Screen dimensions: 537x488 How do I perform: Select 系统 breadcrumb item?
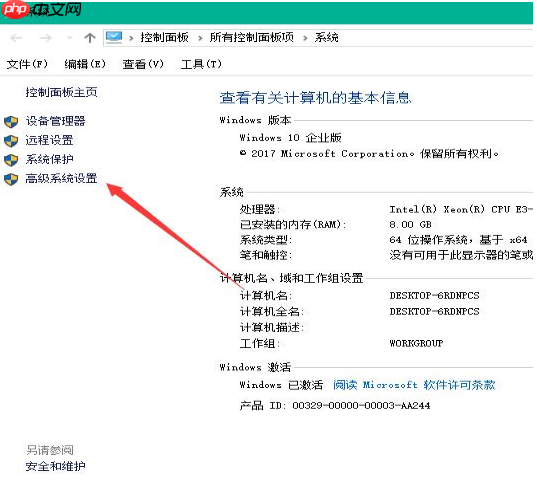(326, 37)
